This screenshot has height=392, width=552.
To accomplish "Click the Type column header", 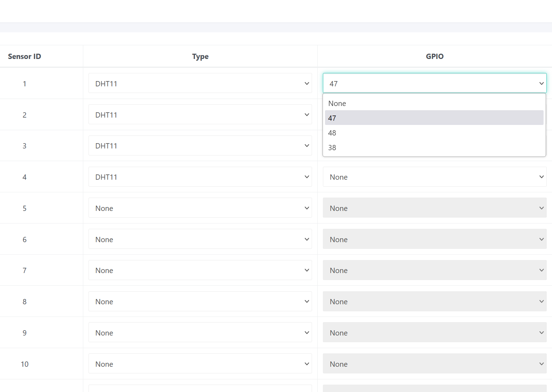I will coord(200,57).
